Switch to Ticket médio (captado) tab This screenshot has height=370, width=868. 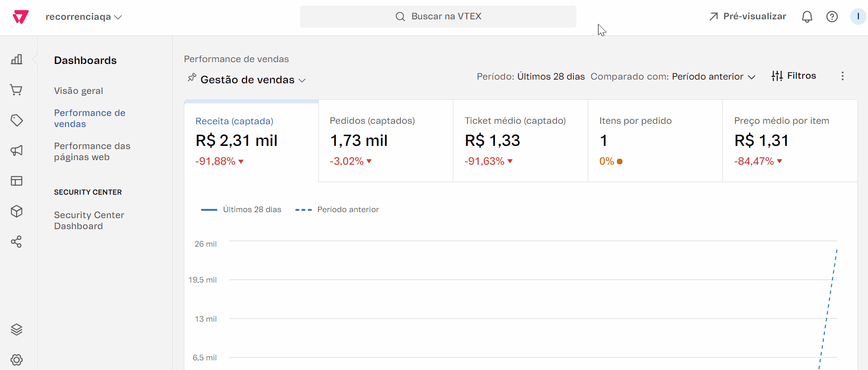520,141
